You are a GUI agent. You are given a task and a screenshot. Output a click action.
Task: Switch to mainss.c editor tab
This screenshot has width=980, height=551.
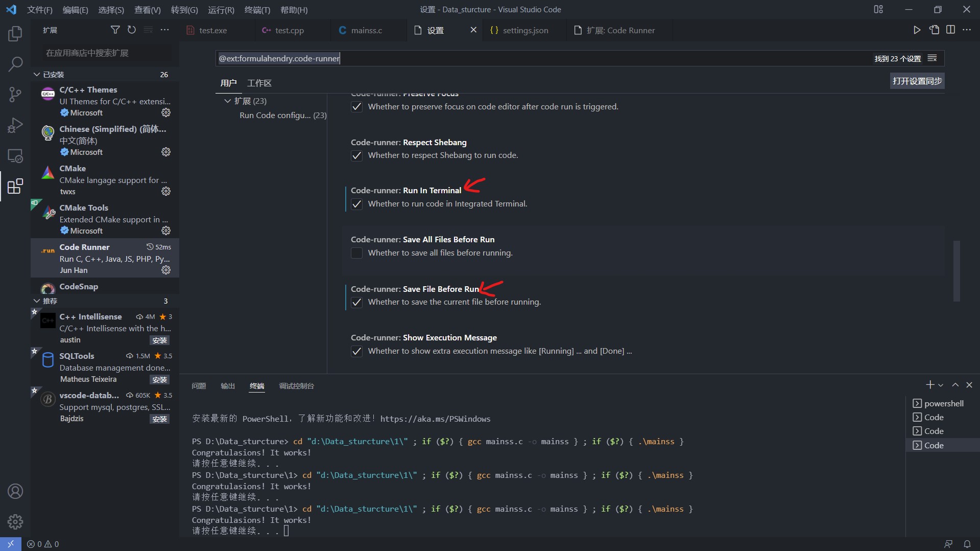(366, 31)
